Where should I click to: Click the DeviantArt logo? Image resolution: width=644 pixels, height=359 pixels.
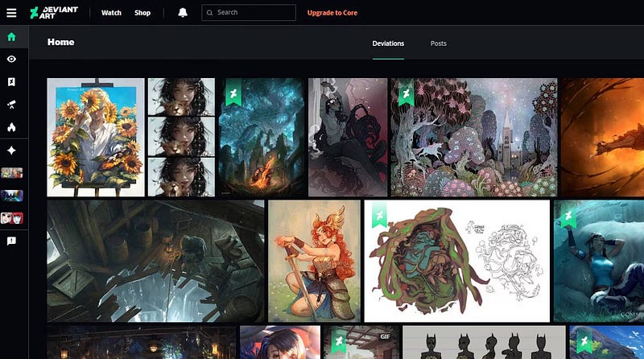[54, 13]
